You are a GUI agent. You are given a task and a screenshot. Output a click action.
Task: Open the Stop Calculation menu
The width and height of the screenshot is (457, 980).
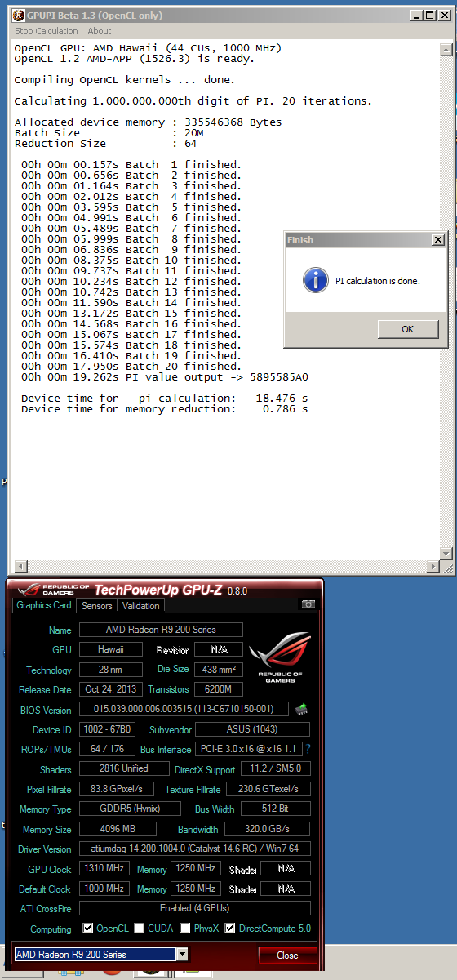[47, 31]
